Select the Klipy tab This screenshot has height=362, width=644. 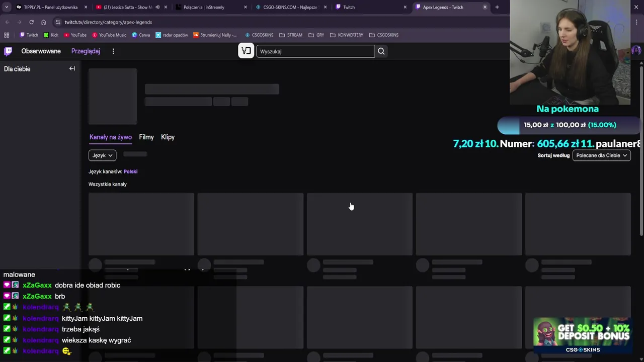pos(168,137)
